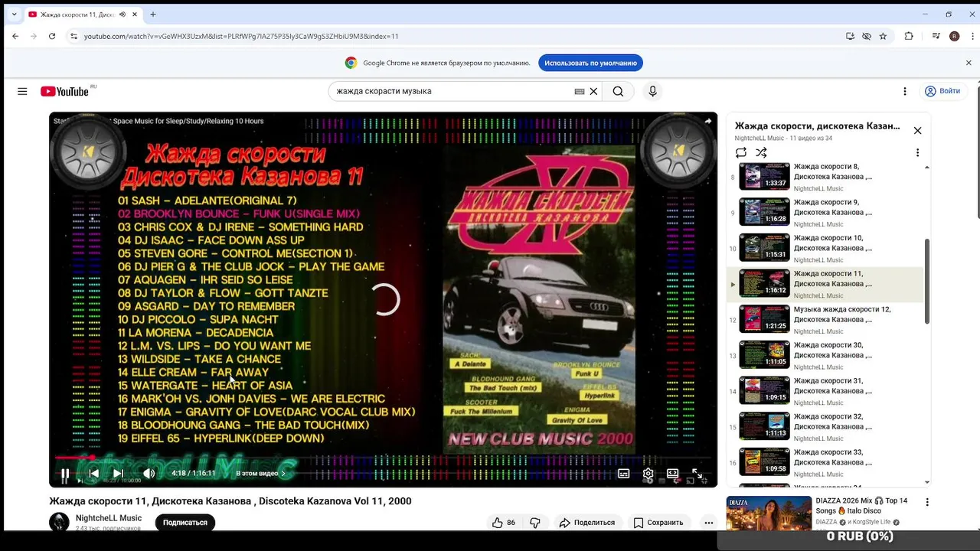
Task: Bookmark this page with star
Action: click(x=883, y=36)
